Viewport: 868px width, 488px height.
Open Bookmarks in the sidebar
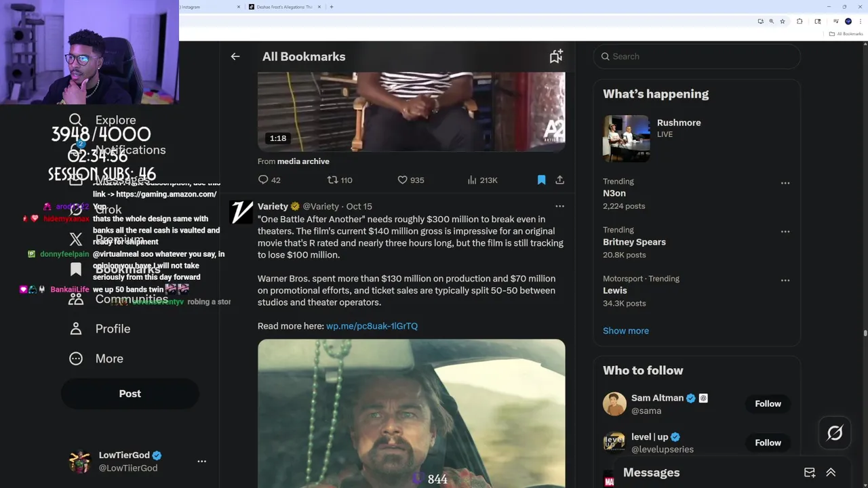pyautogui.click(x=127, y=269)
